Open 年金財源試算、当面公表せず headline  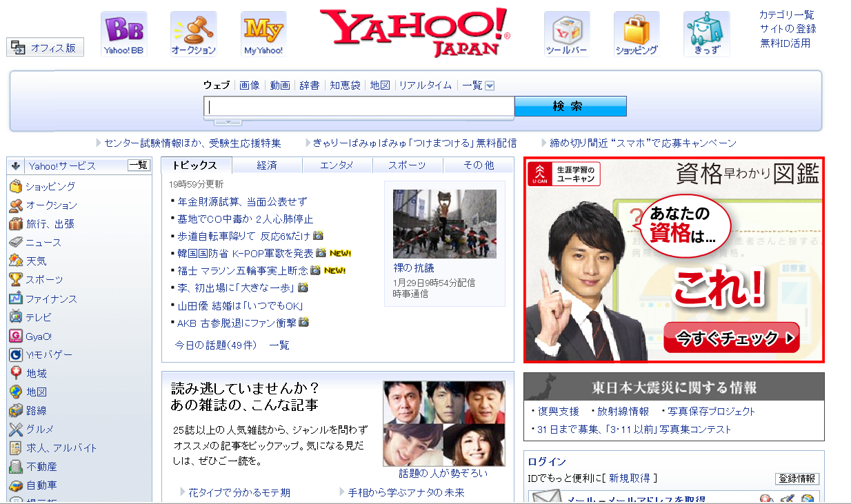click(242, 202)
